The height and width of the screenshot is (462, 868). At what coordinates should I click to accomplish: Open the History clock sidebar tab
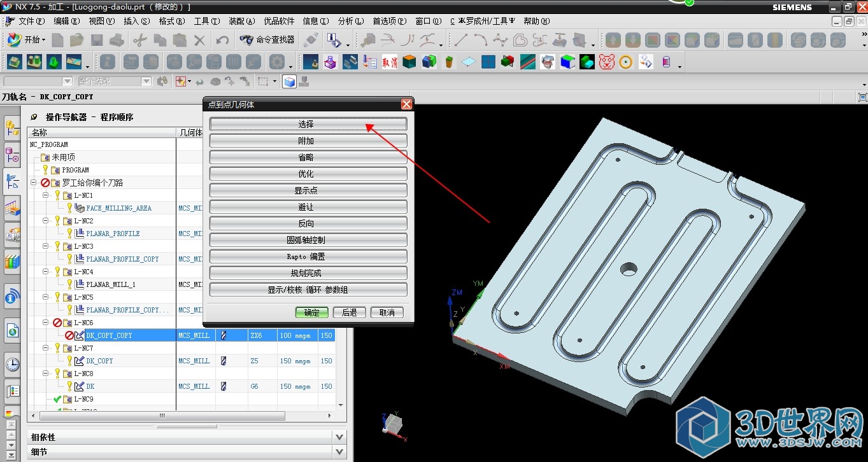13,365
